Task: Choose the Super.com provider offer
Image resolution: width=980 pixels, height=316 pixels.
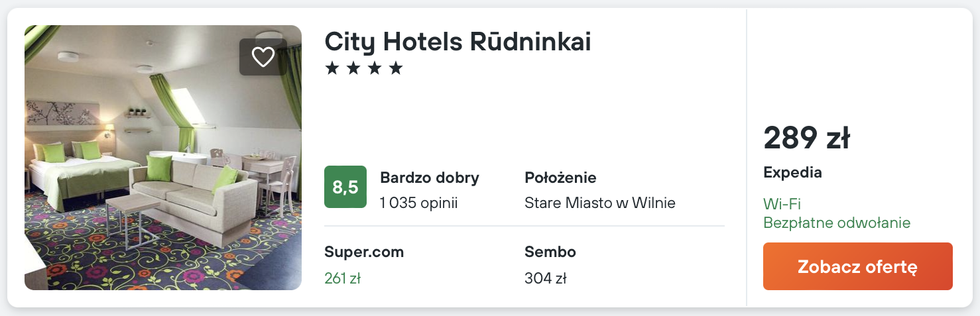Action: click(x=364, y=252)
